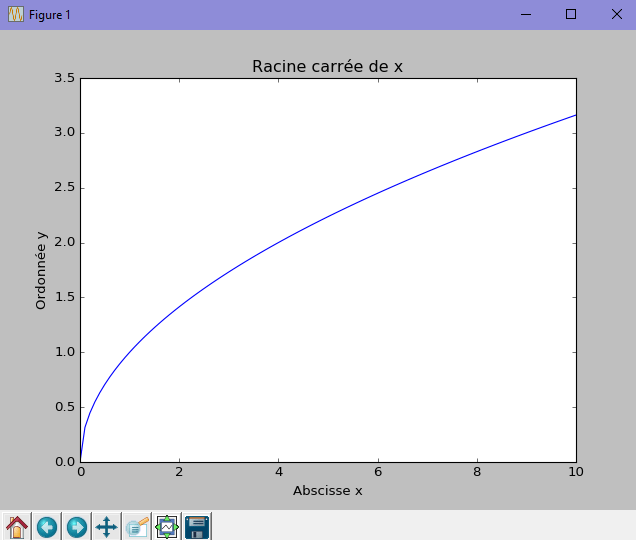Viewport: 636px width, 540px height.
Task: Maximize the Figure 1 window
Action: tap(571, 15)
